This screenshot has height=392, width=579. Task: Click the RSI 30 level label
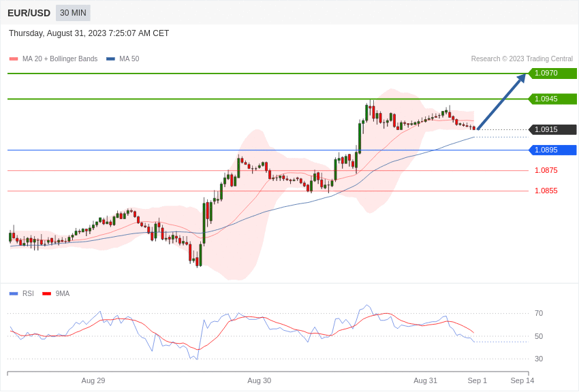539,359
